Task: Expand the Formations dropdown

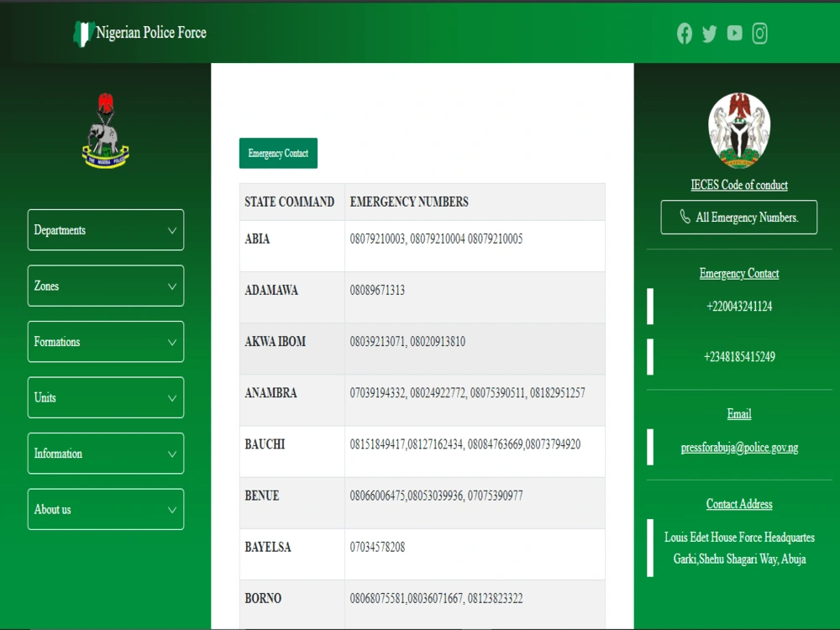Action: click(x=106, y=342)
